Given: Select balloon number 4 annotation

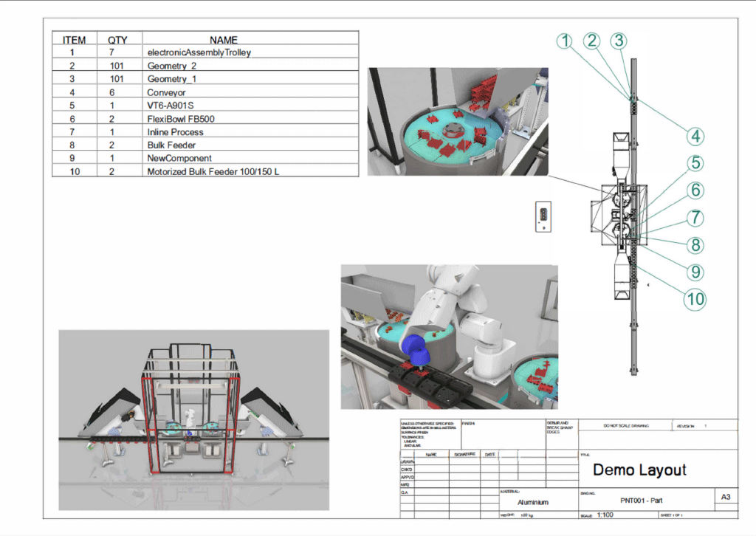Looking at the screenshot, I should point(695,136).
